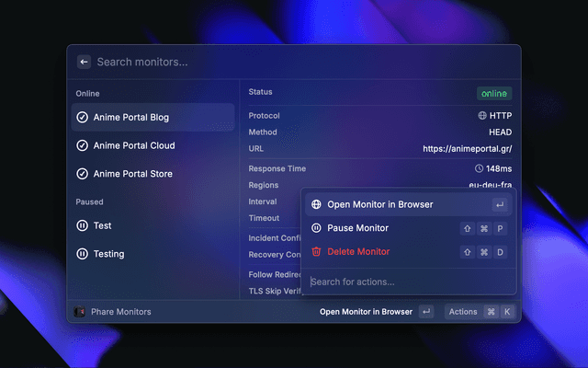Click the clock icon beside response time
Viewport: 588px width, 368px height.
(479, 169)
